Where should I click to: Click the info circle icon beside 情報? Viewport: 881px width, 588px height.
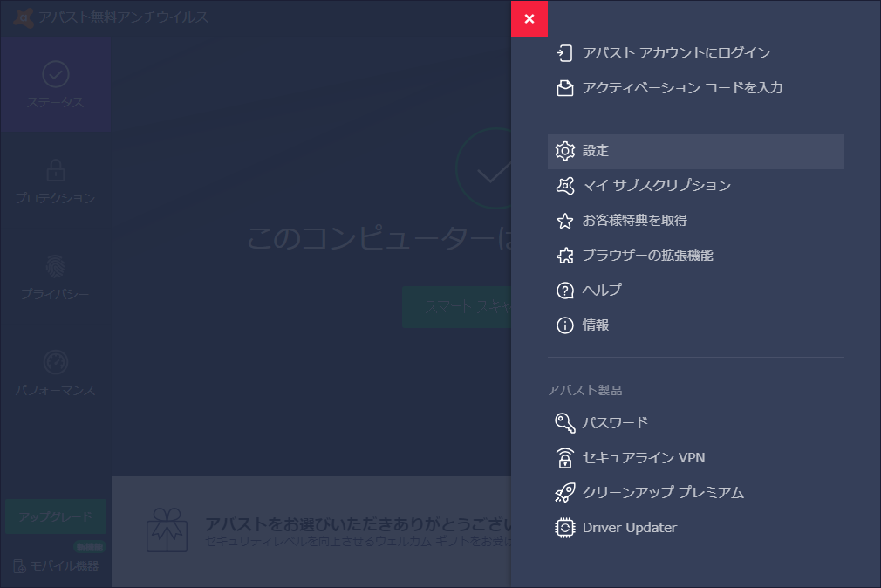[564, 325]
